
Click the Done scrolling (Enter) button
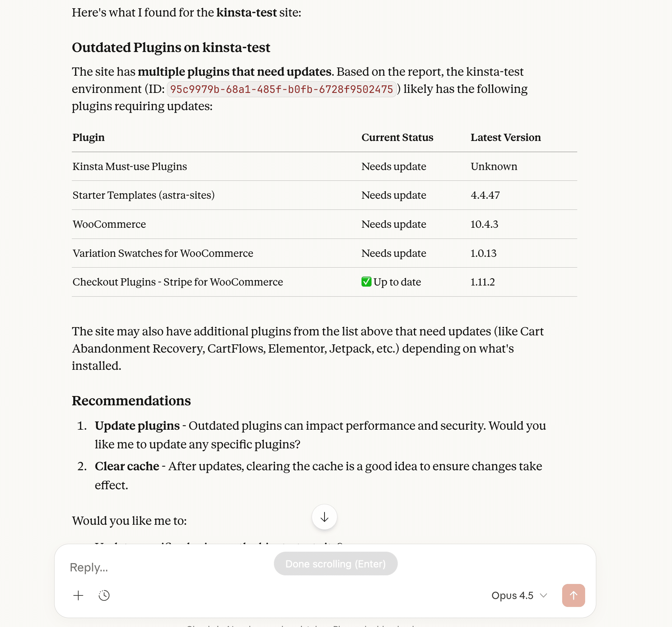click(x=335, y=564)
